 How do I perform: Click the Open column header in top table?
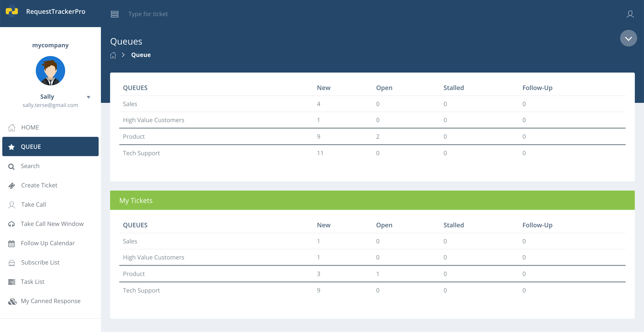(x=384, y=88)
